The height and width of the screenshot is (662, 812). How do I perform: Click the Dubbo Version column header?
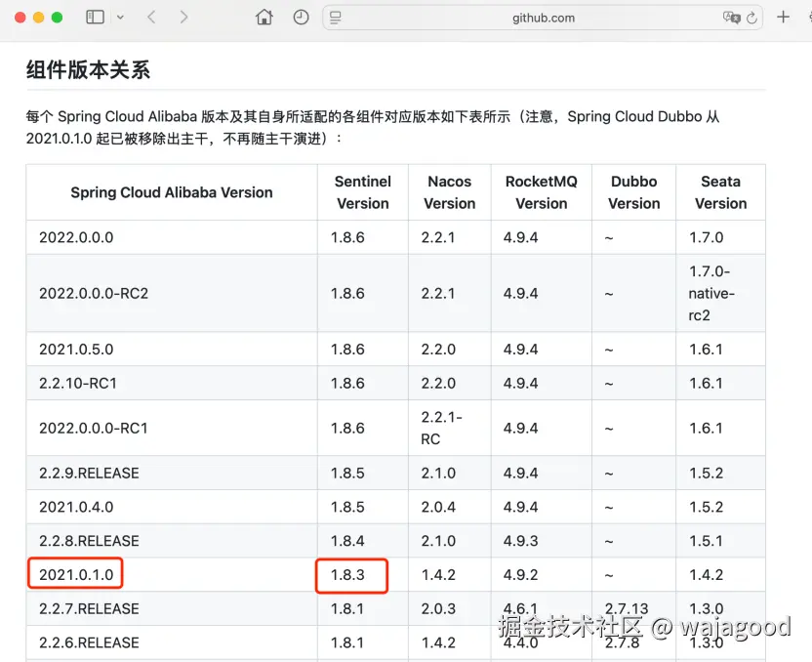point(633,192)
